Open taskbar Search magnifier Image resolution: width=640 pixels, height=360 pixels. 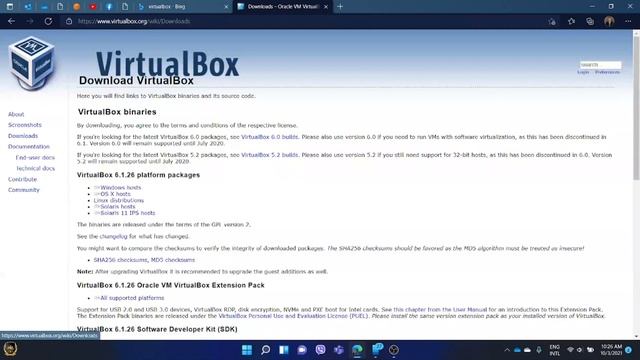click(265, 350)
